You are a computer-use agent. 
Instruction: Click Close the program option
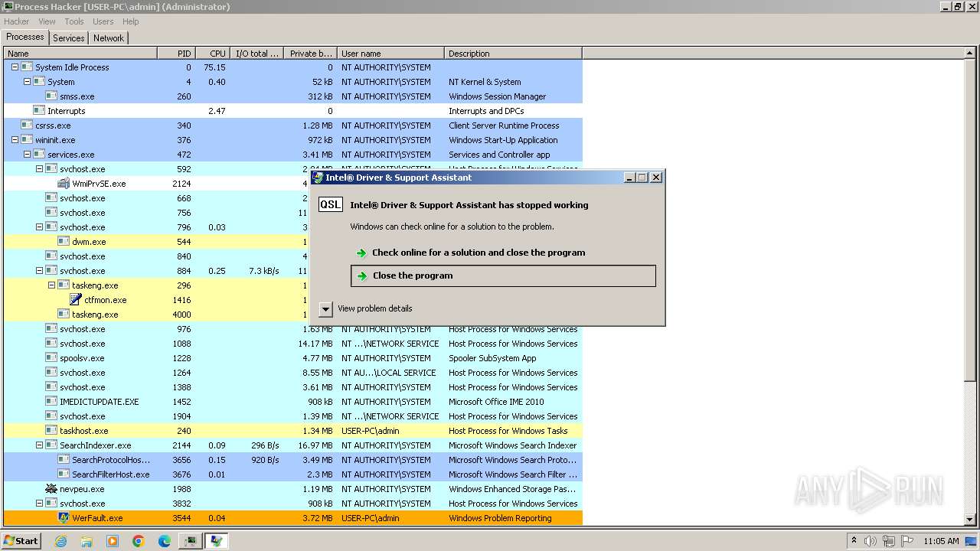pos(503,275)
